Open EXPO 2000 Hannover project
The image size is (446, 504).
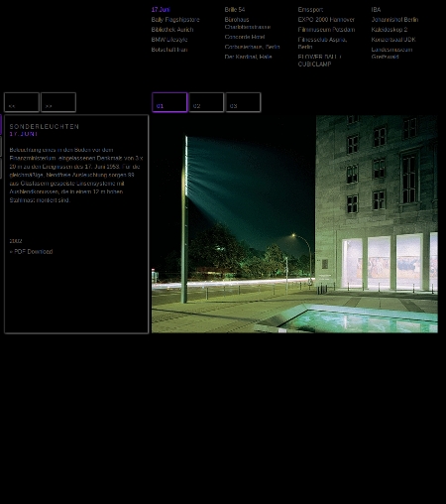tap(326, 20)
